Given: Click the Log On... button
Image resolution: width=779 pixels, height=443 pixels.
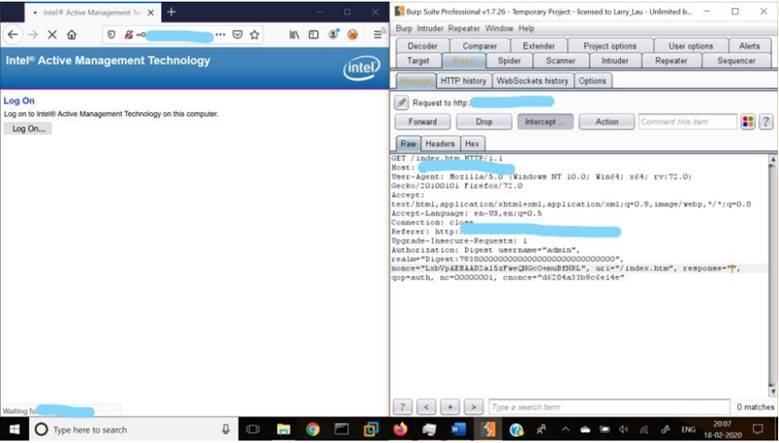Looking at the screenshot, I should 28,129.
